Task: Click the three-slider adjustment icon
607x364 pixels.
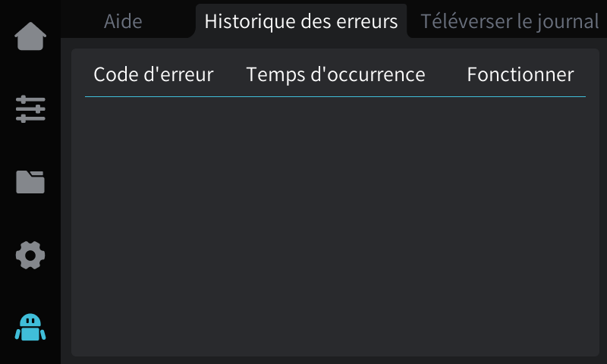Action: pos(30,109)
